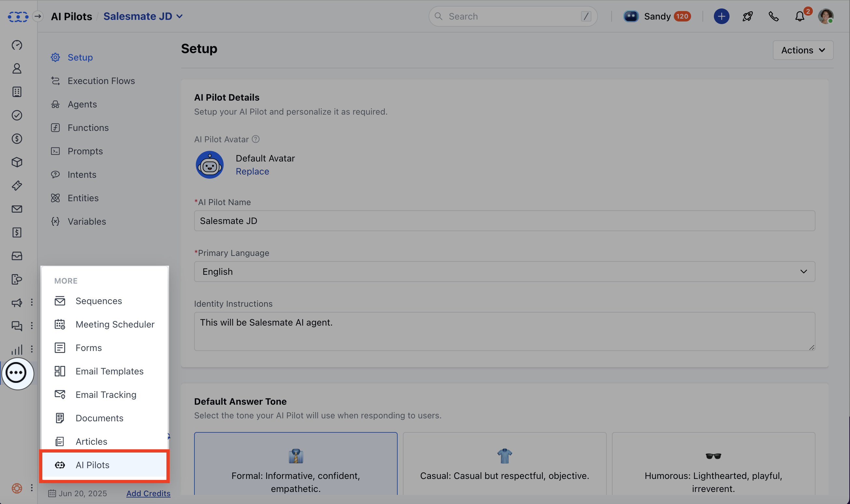The image size is (850, 504).
Task: Open notifications bell with 2 badge
Action: [x=800, y=16]
